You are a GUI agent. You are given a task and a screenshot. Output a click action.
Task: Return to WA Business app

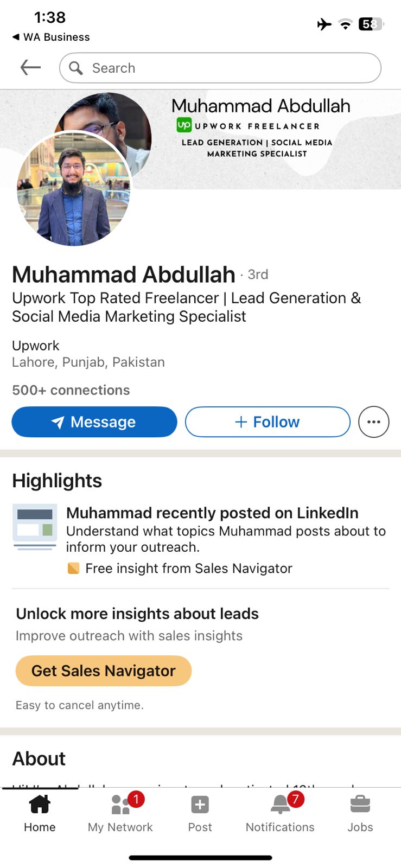51,37
